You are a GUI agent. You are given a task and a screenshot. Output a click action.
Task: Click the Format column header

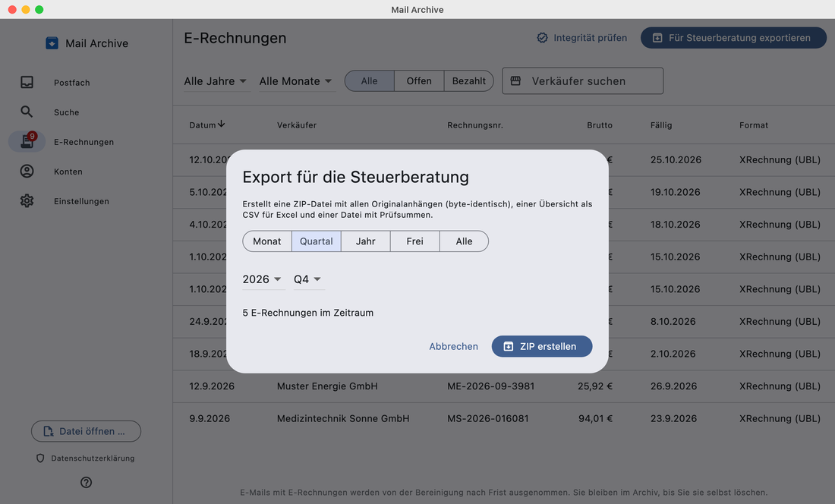tap(754, 125)
